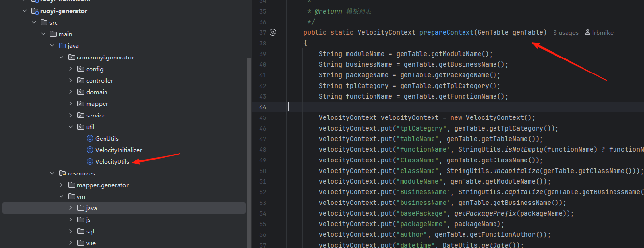Select the com.ruoyi.generator package icon
This screenshot has height=248, width=644.
(71, 58)
